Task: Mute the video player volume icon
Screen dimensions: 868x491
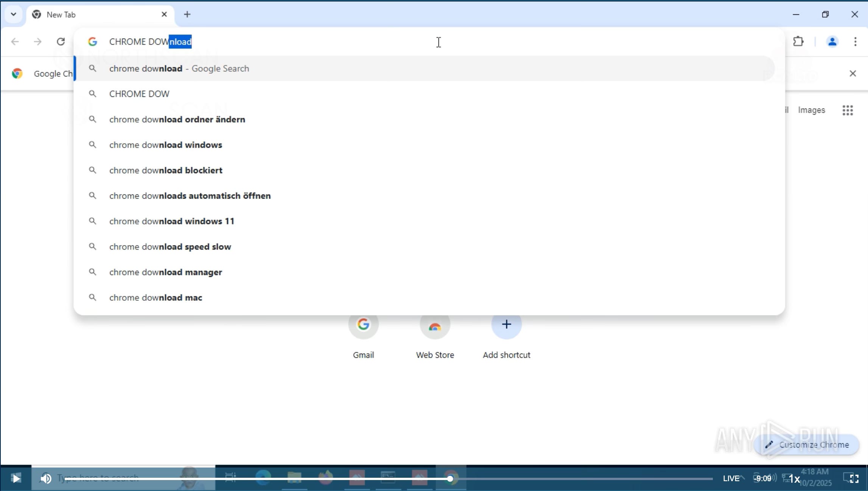Action: tap(46, 479)
